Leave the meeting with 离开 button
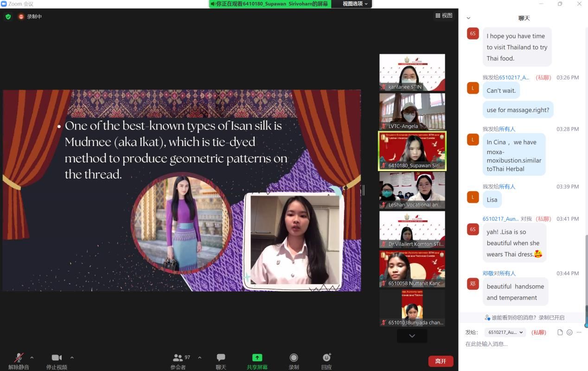Viewport: 588px width, 371px height. [441, 361]
